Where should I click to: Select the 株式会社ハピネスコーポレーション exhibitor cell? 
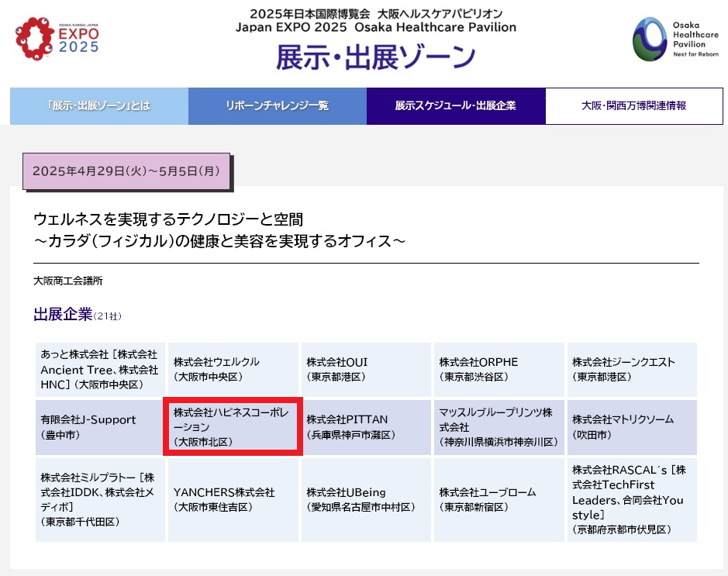pyautogui.click(x=233, y=427)
